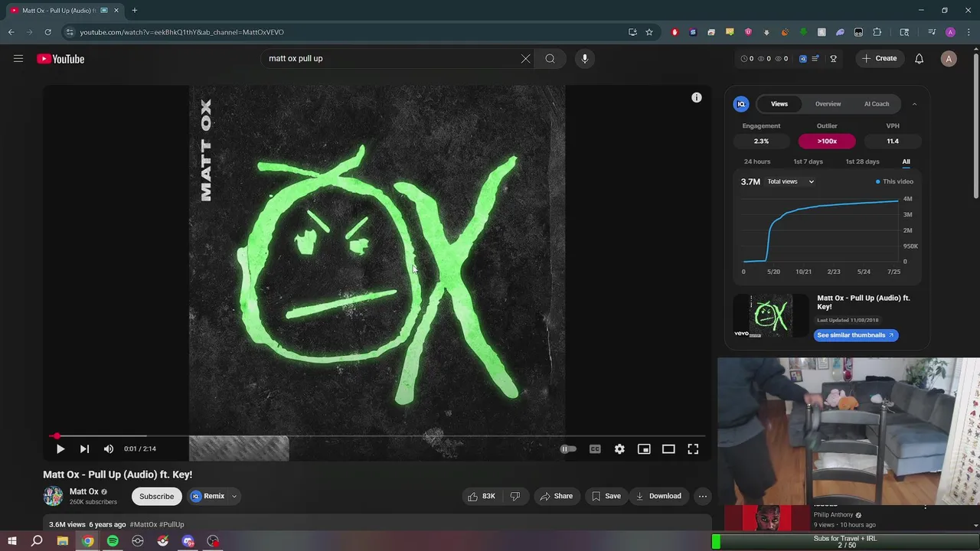This screenshot has width=980, height=551.
Task: Enter full screen mode
Action: click(693, 449)
